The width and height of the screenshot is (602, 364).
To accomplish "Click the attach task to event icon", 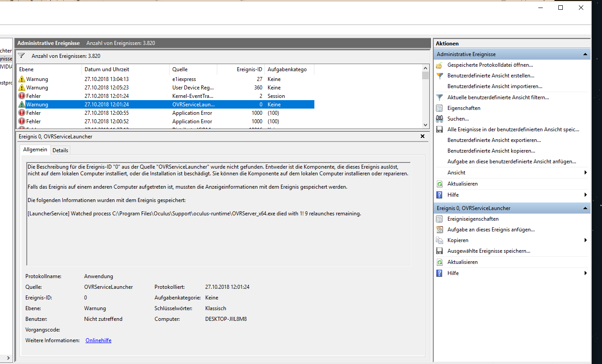I will click(x=439, y=230).
